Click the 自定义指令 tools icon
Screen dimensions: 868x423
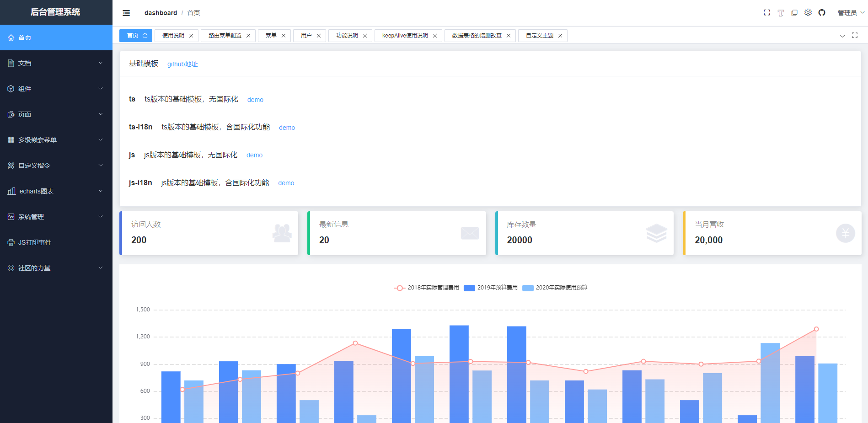click(11, 166)
